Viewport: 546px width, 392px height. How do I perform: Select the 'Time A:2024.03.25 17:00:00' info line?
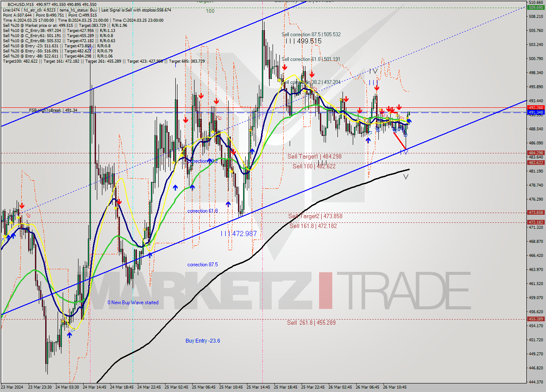[83, 20]
